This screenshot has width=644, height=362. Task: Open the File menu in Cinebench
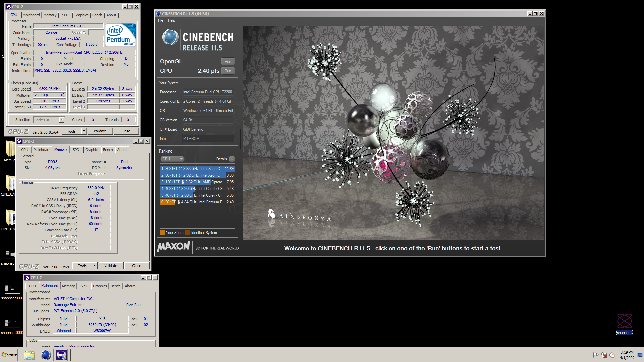161,20
